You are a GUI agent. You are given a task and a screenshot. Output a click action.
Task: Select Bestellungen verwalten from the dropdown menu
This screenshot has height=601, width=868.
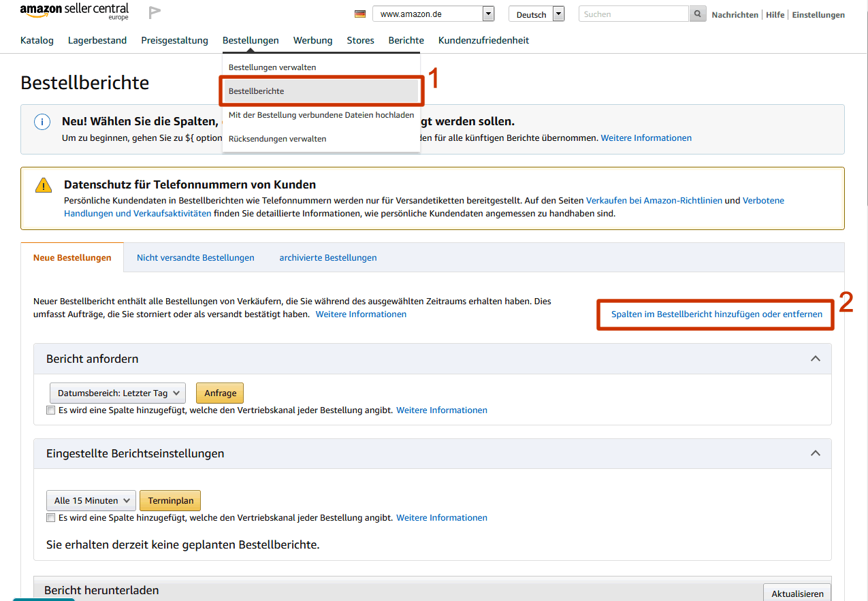pyautogui.click(x=321, y=67)
